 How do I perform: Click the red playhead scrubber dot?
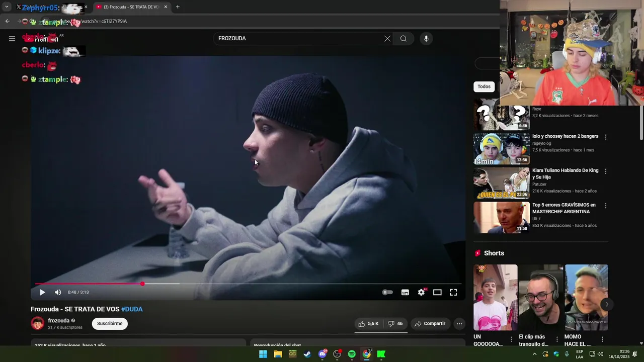[142, 284]
